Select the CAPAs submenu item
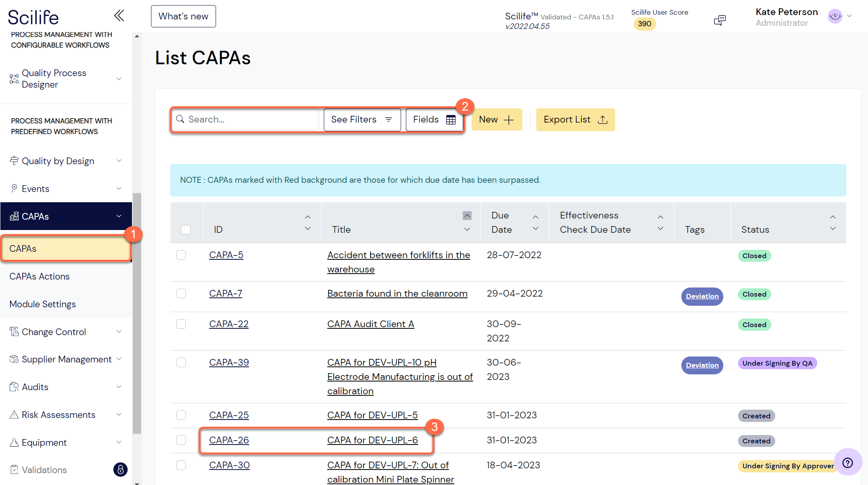This screenshot has width=868, height=485. [66, 249]
